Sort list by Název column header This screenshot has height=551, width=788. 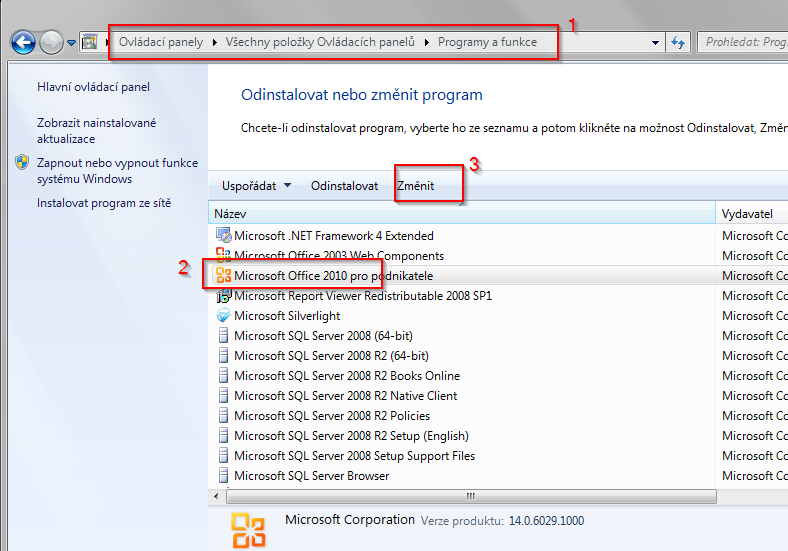(x=461, y=214)
